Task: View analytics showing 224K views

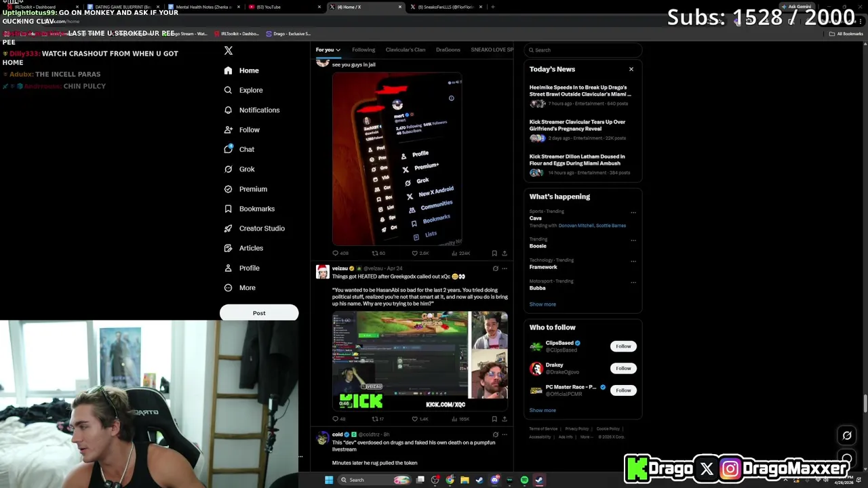Action: click(x=460, y=253)
